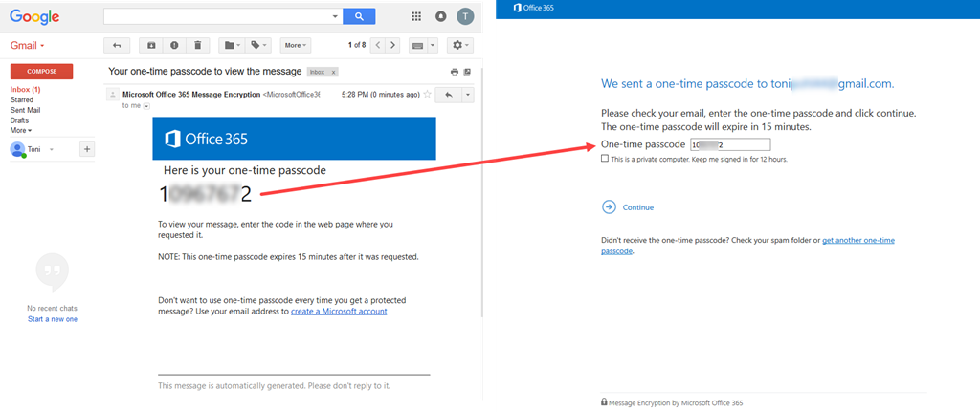Click the Office 365 logo in email banner
980x412 pixels.
pyautogui.click(x=207, y=140)
